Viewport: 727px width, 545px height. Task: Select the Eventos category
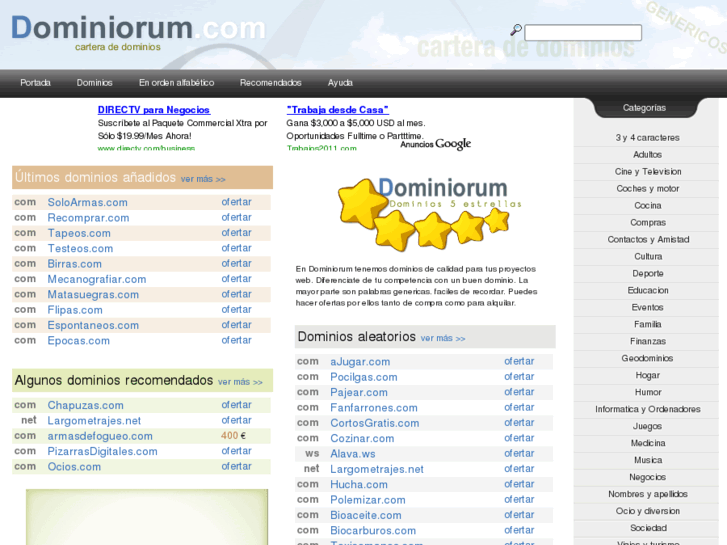click(x=647, y=308)
